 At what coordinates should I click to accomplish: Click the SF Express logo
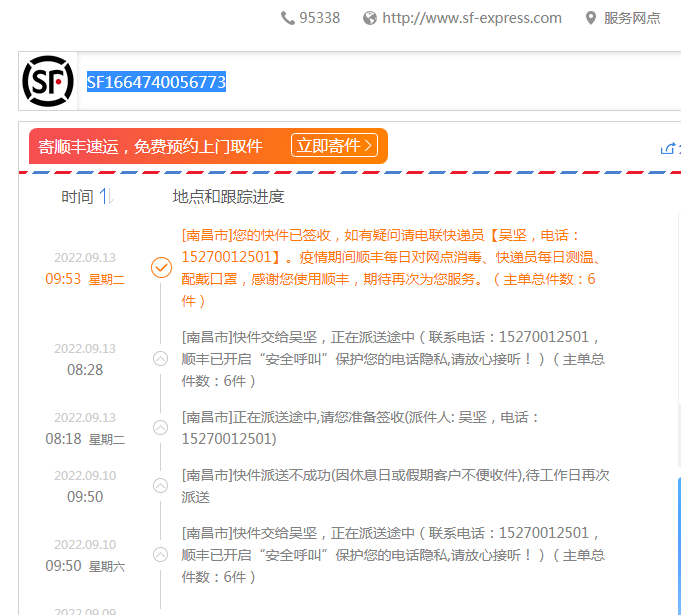48,81
